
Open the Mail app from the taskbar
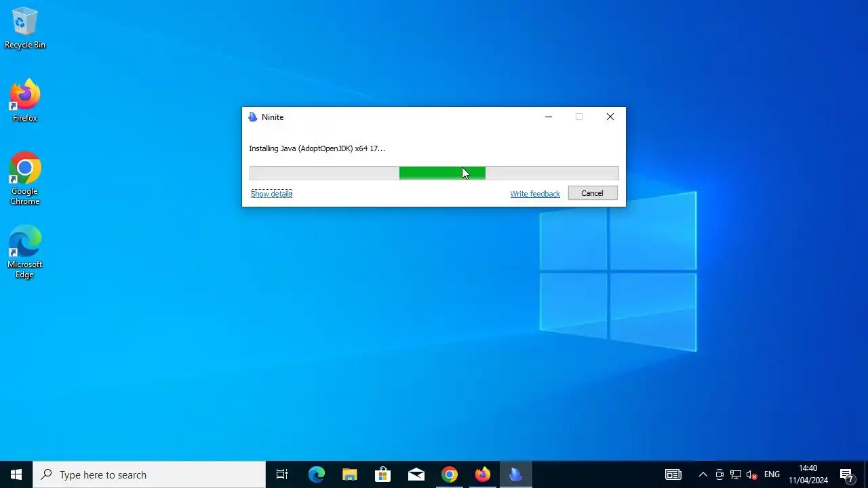point(416,474)
